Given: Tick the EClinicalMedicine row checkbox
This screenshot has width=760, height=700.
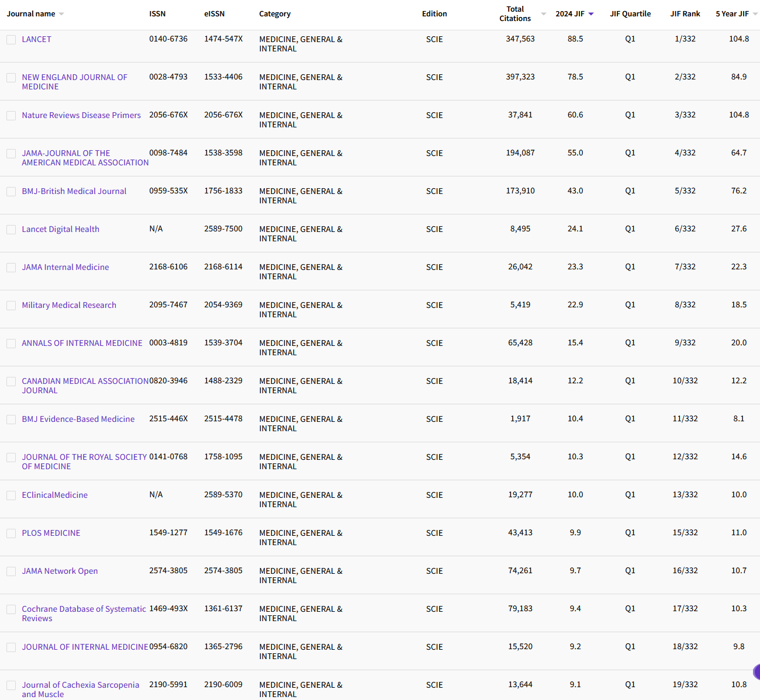Looking at the screenshot, I should pos(11,495).
